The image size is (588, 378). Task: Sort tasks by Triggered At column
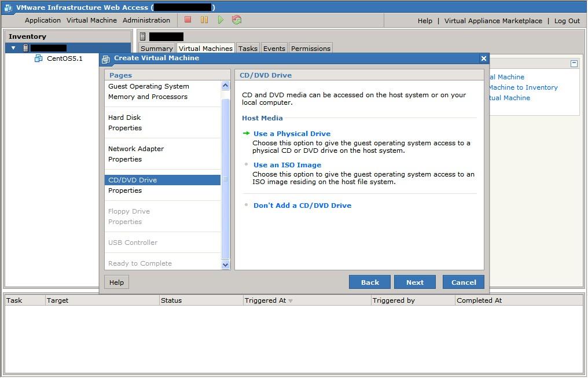point(307,300)
